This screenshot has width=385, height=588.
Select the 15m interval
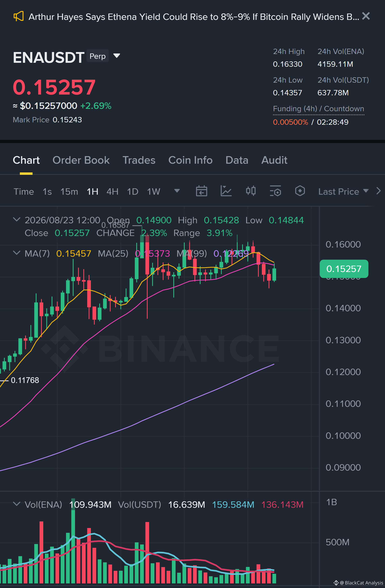click(x=69, y=191)
